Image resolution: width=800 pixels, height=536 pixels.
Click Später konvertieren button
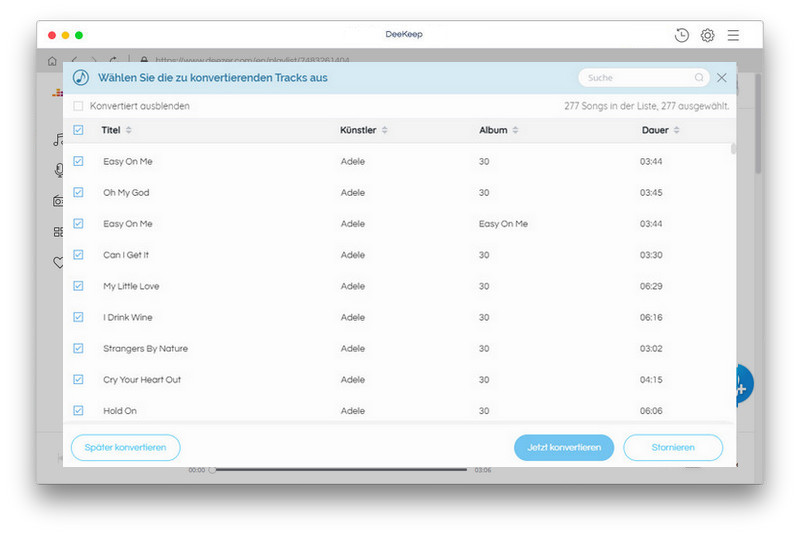tap(126, 447)
